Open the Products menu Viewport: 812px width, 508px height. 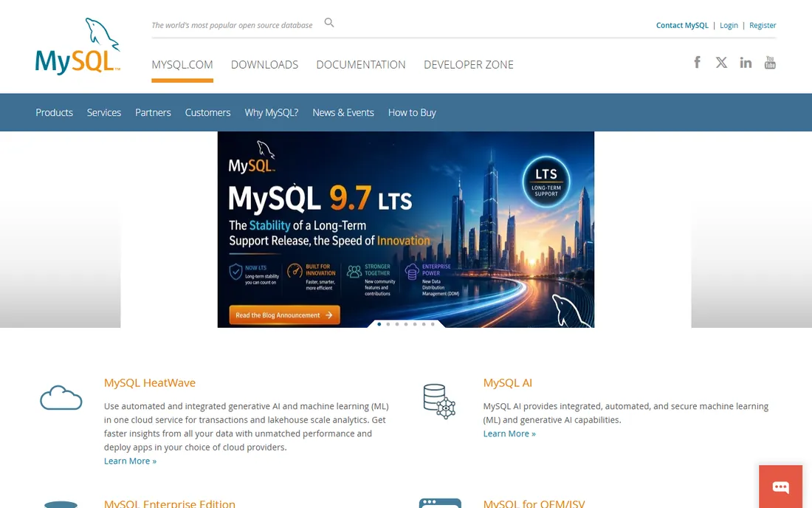tap(55, 112)
